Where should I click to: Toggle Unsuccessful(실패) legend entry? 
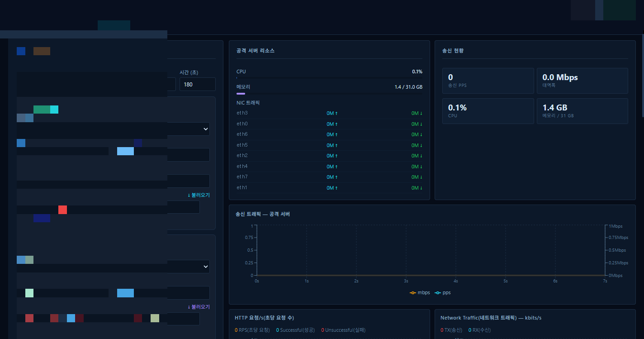[343, 330]
